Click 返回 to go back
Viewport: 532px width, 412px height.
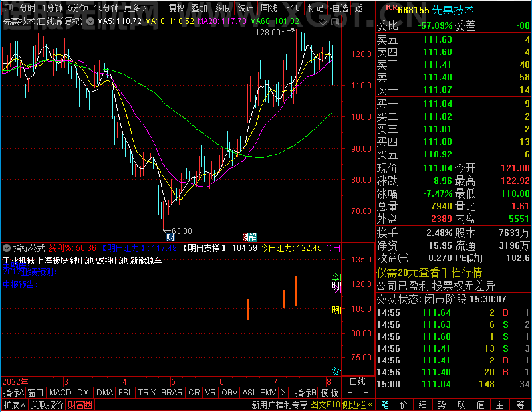(362, 8)
